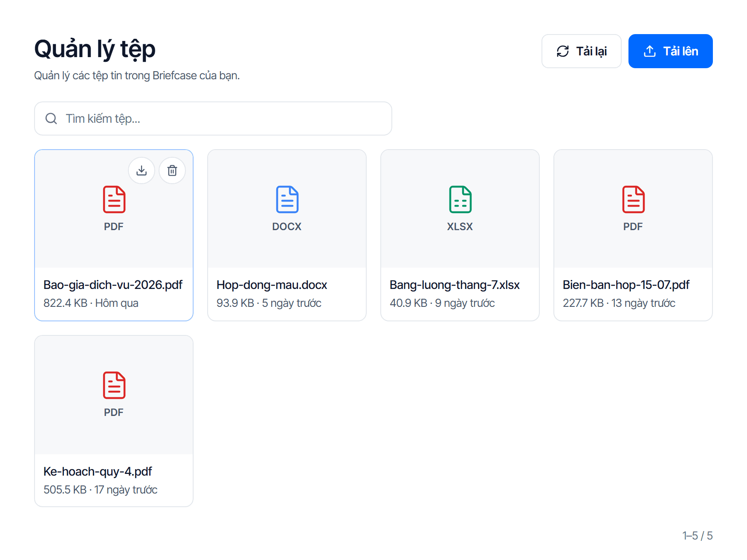
Task: Click the 822.4 KB · Hôm qua details
Action: tap(91, 303)
